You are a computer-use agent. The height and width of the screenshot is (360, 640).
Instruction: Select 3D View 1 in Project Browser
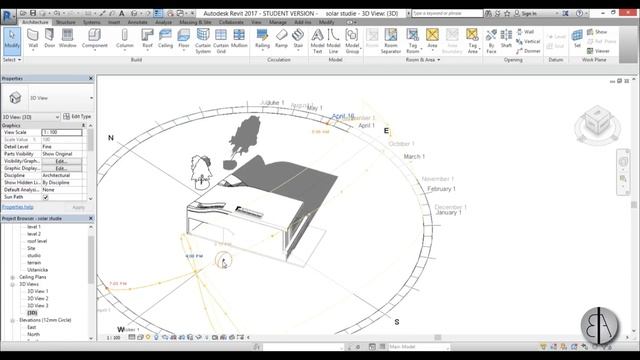point(38,291)
